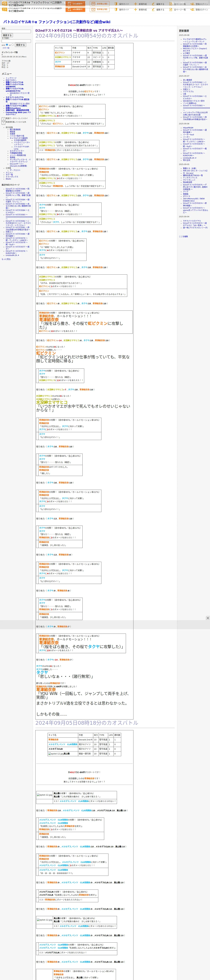Open MOCHI's クエスト Chapter1 あとがき link
The height and width of the screenshot is (980, 210).
pos(195,49)
